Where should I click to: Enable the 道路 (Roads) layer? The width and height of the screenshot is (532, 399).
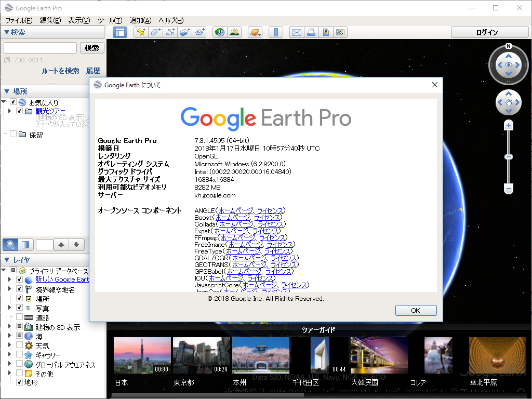pos(19,316)
